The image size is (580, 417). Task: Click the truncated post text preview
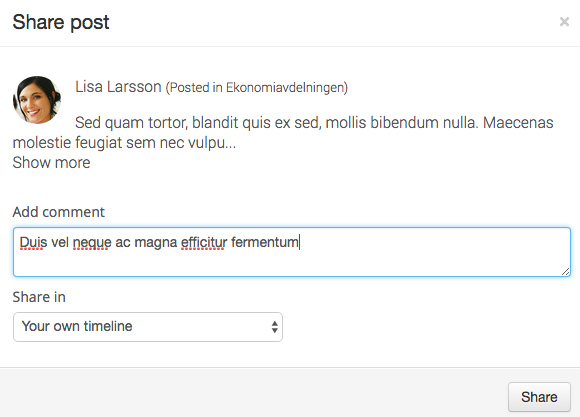click(283, 132)
